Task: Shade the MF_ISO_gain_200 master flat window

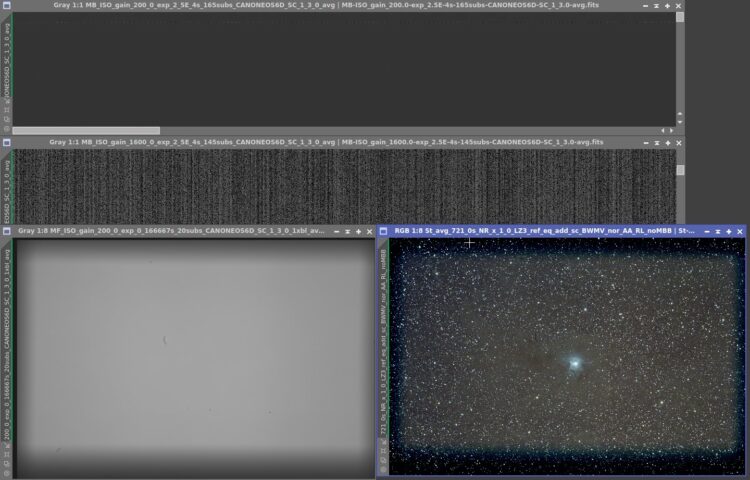Action: click(347, 231)
